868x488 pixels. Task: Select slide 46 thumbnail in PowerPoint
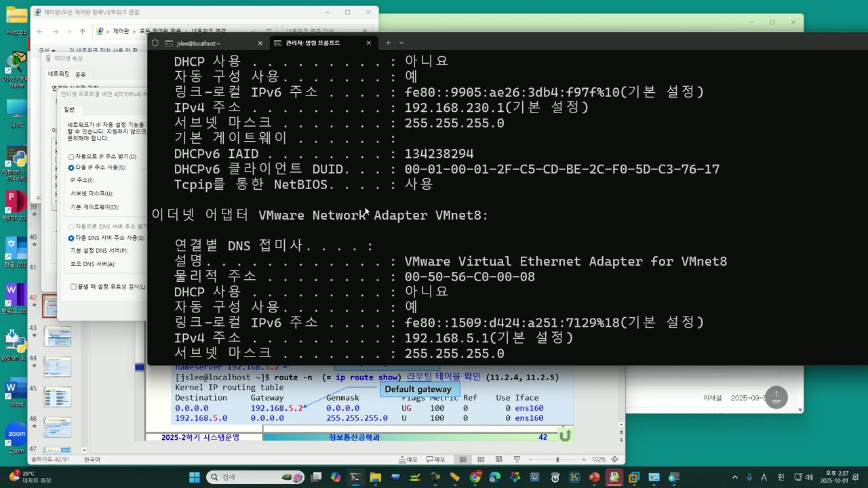point(57,428)
